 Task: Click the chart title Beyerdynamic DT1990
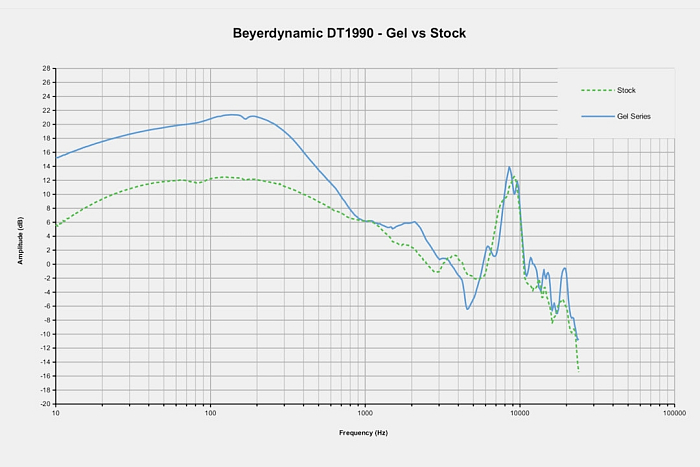pos(349,34)
